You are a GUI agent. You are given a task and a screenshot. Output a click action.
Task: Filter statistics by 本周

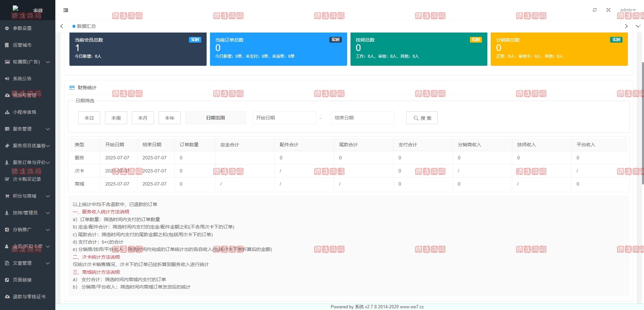[116, 118]
